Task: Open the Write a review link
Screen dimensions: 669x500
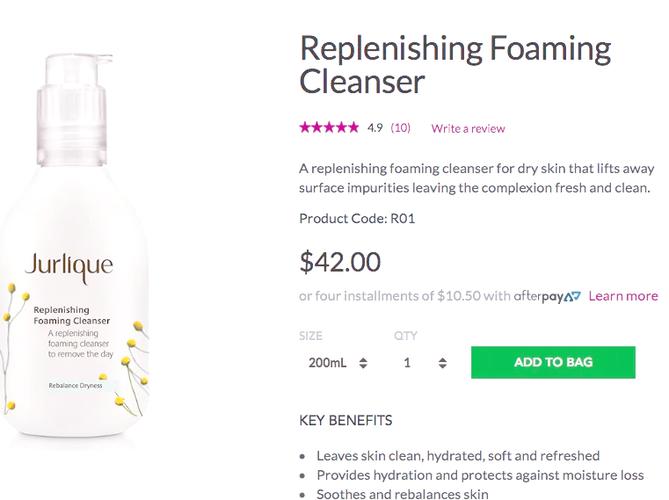Action: click(x=468, y=128)
